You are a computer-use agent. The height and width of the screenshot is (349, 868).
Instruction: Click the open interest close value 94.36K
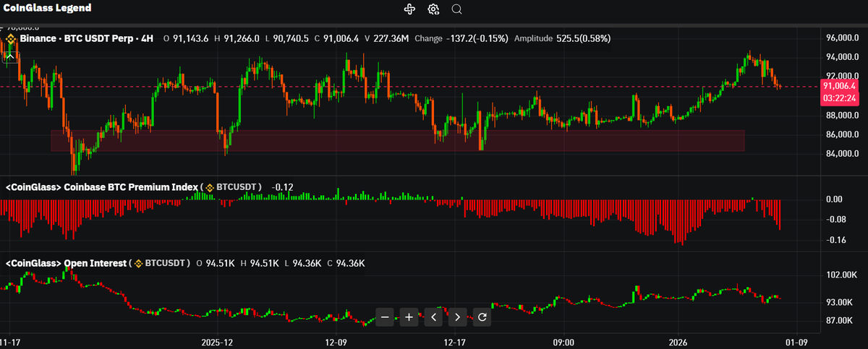point(352,264)
